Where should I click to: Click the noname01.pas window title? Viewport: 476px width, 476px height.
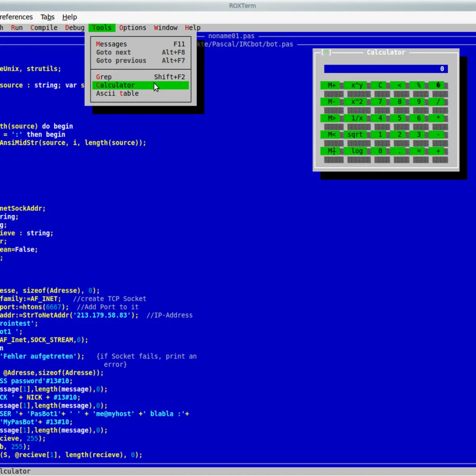click(x=231, y=36)
